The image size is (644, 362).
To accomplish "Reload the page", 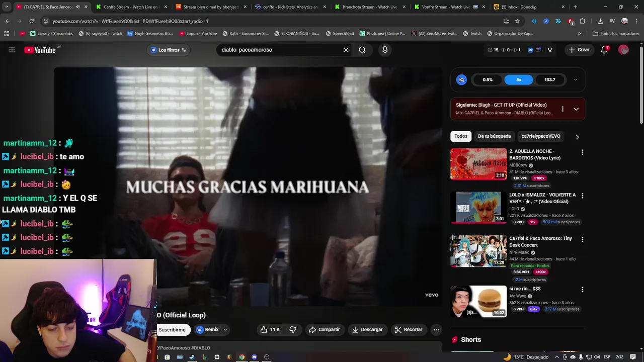I will click(31, 21).
